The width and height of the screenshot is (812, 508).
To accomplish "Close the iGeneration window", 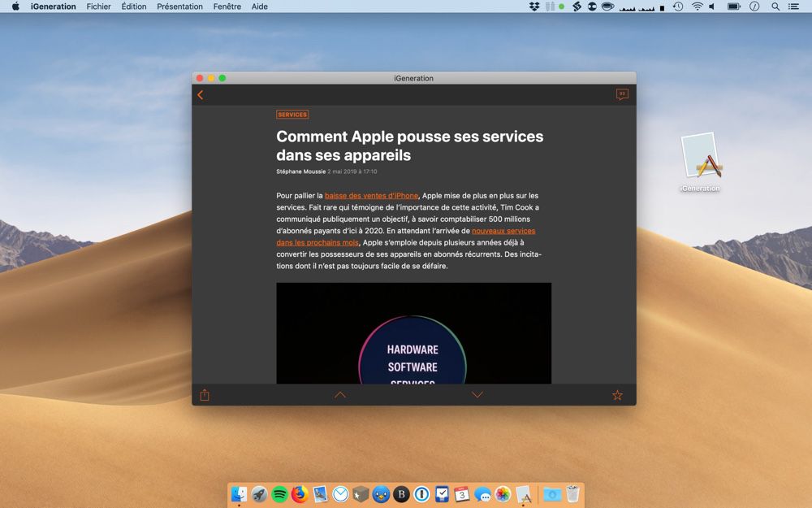I will [x=200, y=78].
